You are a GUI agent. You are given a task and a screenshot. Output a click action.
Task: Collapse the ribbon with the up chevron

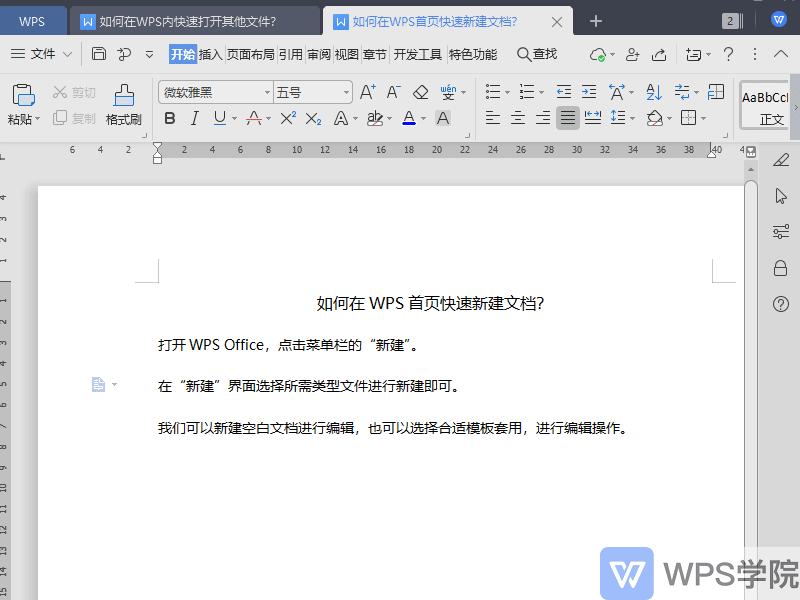781,53
